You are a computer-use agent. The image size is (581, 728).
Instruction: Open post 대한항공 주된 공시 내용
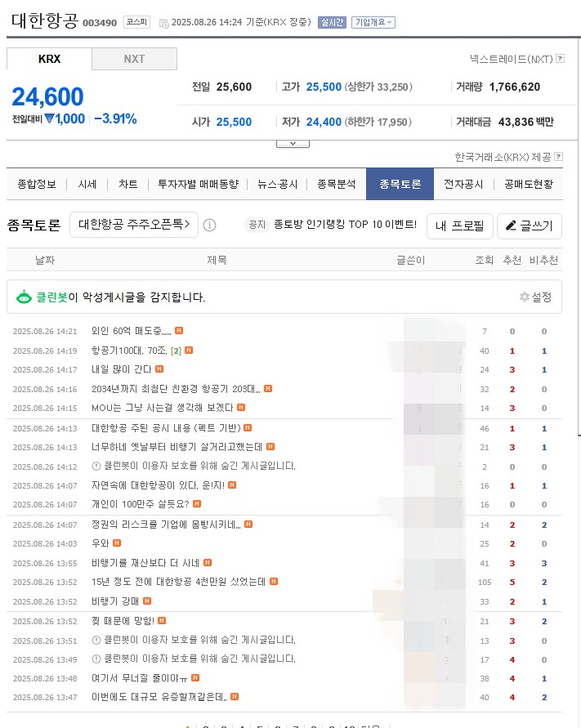[x=166, y=428]
